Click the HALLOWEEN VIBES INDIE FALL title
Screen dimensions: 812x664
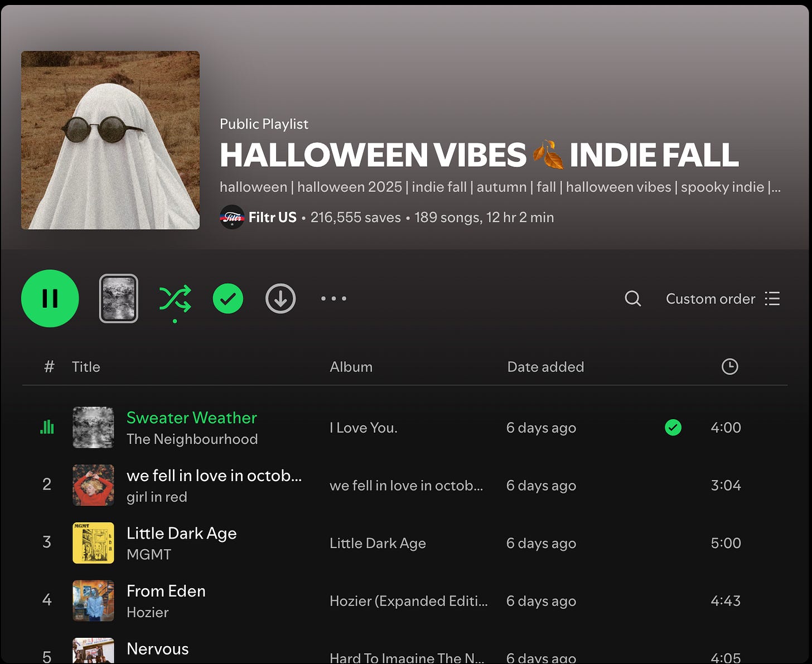point(479,155)
